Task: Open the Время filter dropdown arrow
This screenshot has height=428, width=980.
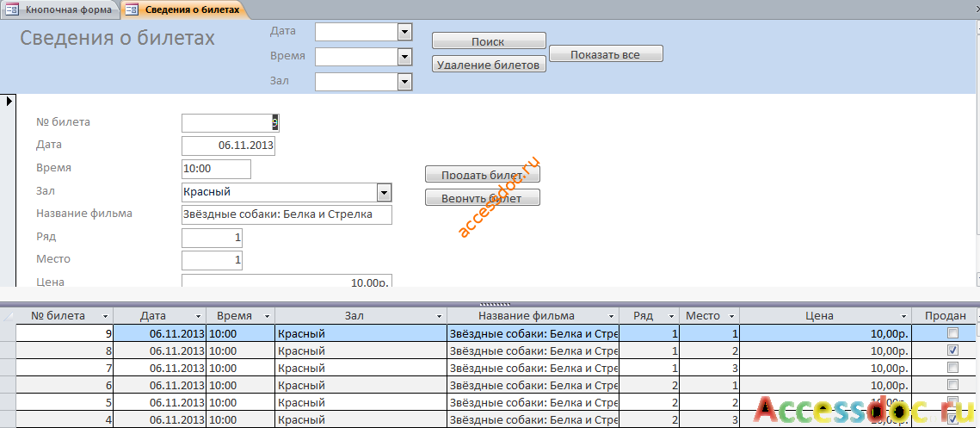Action: tap(404, 57)
